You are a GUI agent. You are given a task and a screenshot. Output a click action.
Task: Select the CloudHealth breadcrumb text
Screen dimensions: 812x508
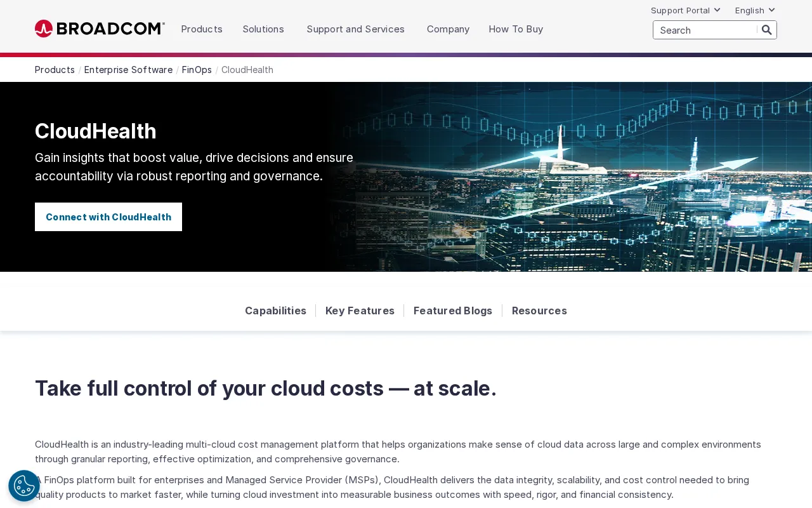pyautogui.click(x=247, y=70)
